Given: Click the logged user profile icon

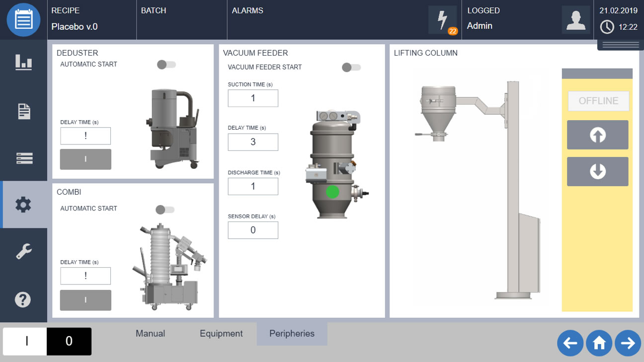Looking at the screenshot, I should click(575, 20).
